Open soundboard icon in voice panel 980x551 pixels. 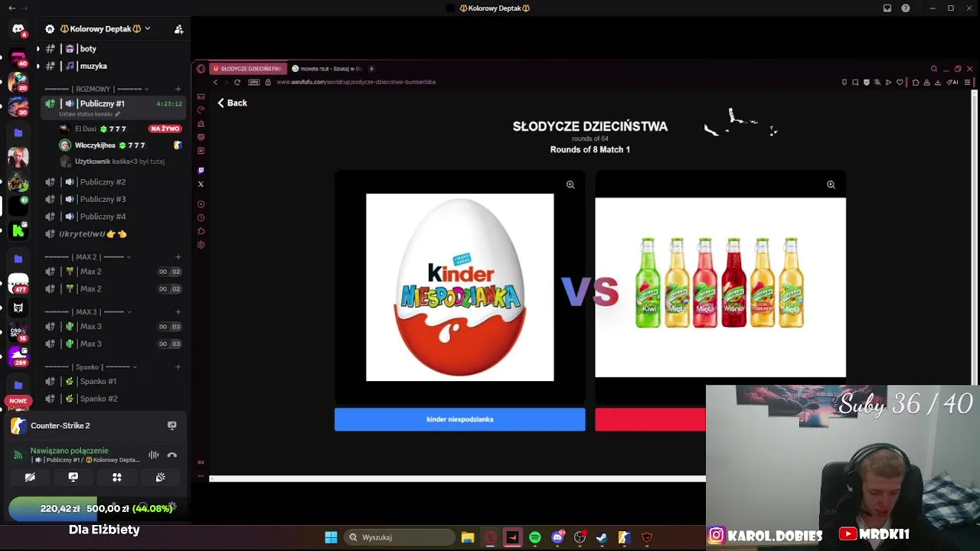click(161, 478)
